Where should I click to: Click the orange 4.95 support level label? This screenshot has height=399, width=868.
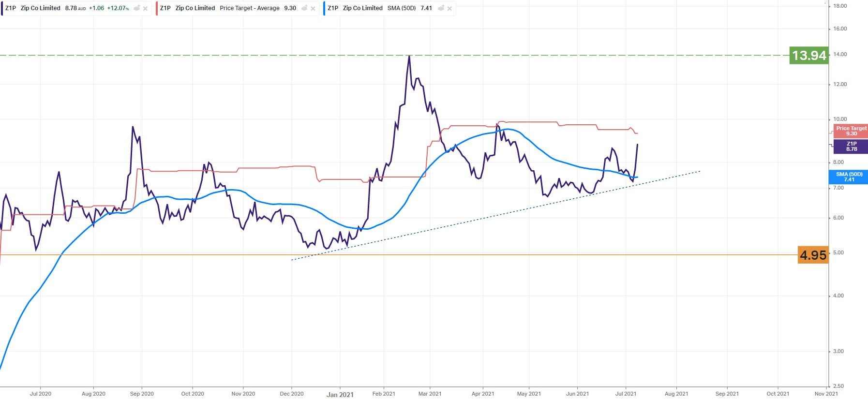click(813, 255)
